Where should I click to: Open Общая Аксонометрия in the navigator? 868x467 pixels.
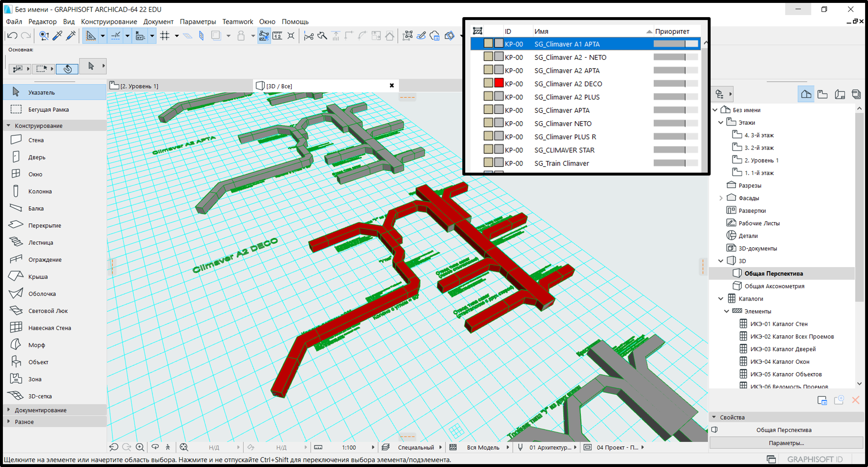pyautogui.click(x=774, y=286)
